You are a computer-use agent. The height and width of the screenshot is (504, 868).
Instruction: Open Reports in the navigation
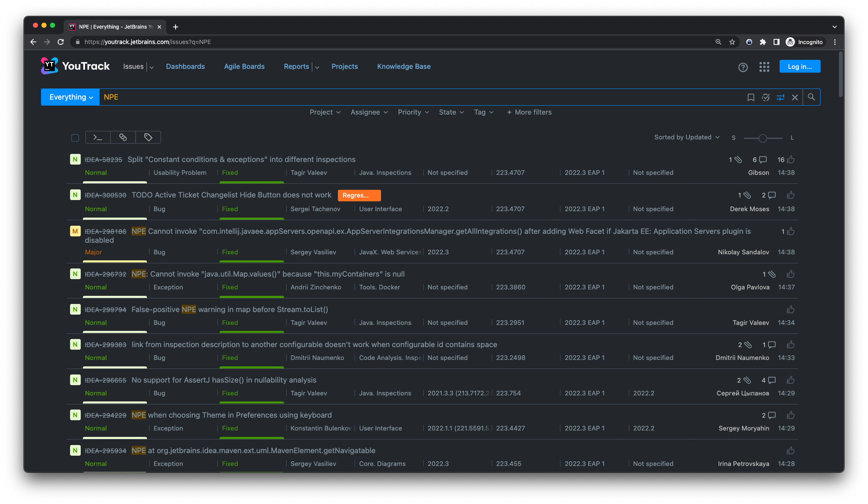[296, 67]
